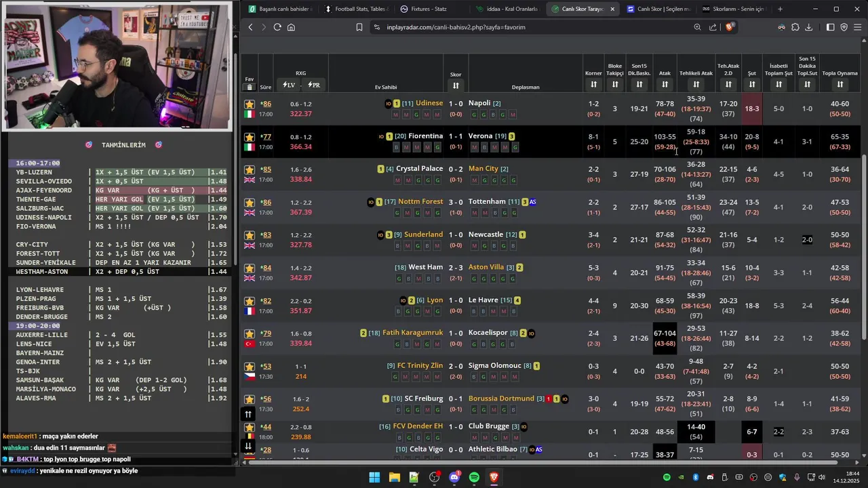868x488 pixels.
Task: Open Udinese team link
Action: tap(429, 103)
